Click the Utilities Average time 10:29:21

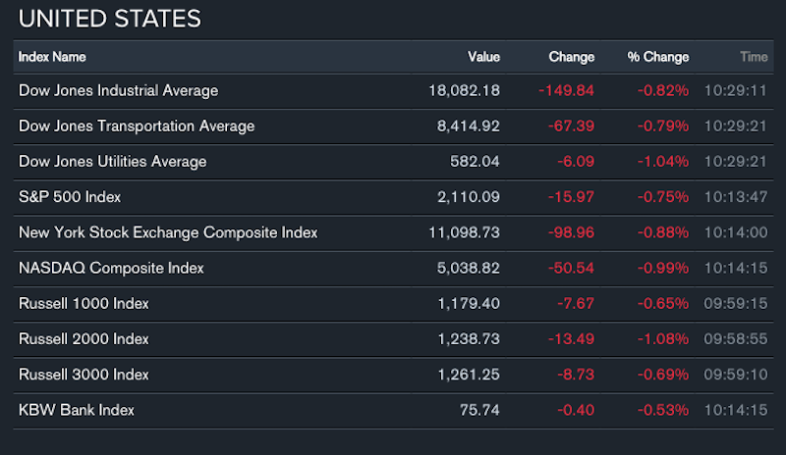735,162
